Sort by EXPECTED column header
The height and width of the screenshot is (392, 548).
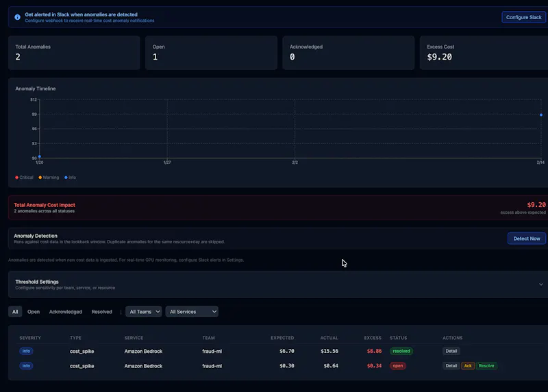[282, 338]
